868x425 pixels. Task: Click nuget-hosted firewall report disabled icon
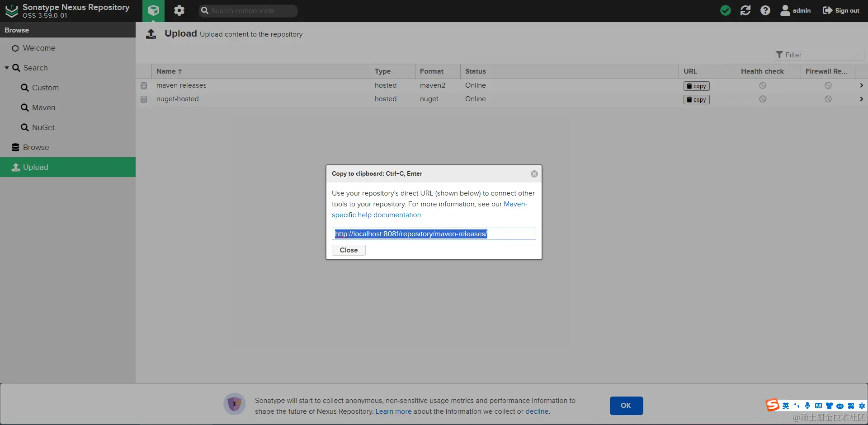click(828, 99)
